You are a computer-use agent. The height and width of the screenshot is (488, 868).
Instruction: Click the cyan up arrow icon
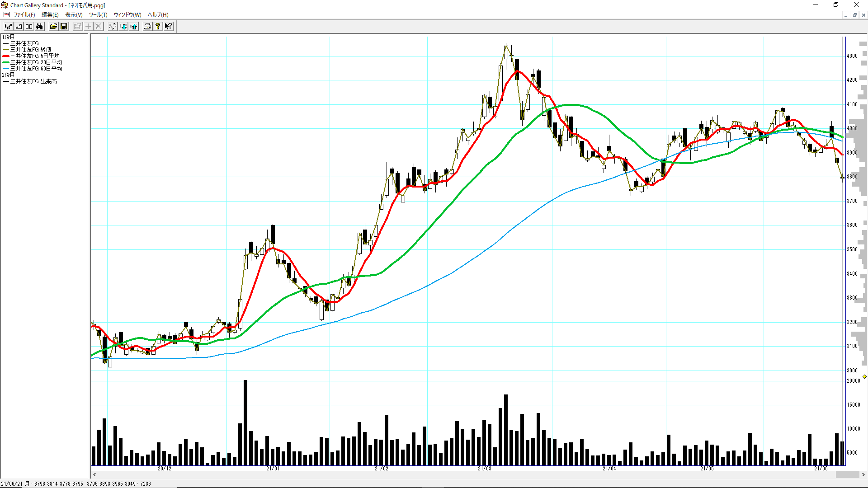point(134,27)
